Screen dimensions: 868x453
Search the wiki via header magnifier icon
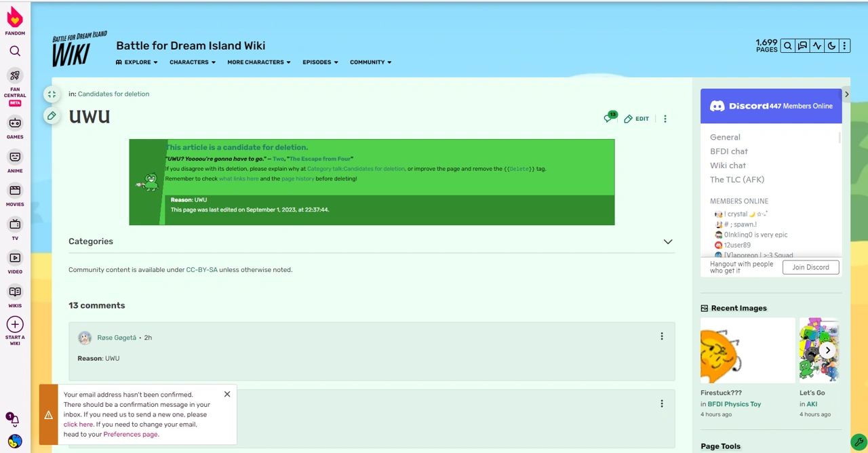click(x=787, y=45)
